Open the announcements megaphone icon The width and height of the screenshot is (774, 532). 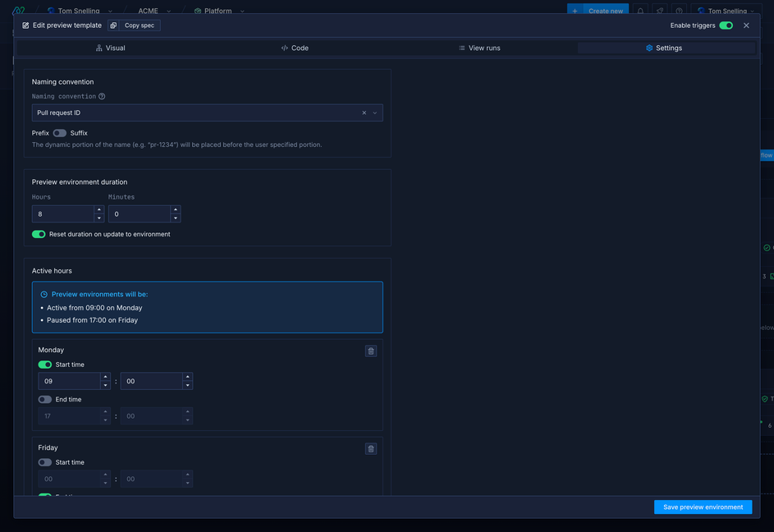[x=660, y=10]
